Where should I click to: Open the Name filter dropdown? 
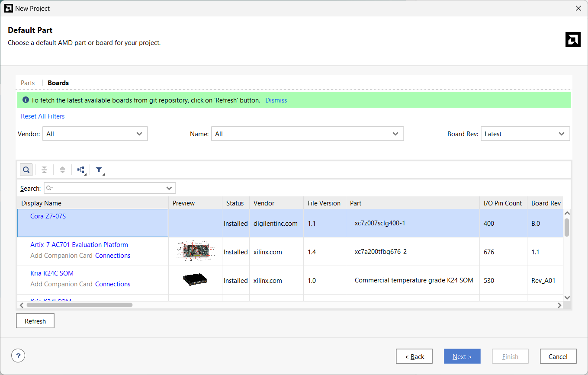click(x=308, y=134)
